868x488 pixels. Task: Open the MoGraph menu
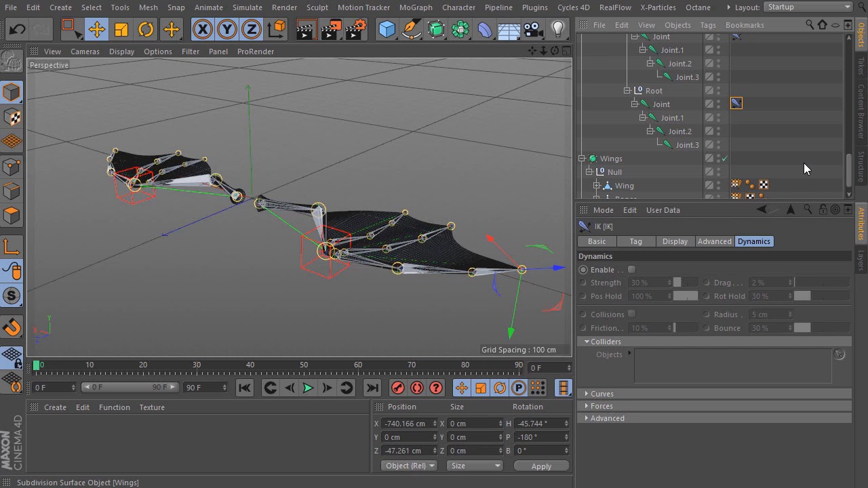pos(416,7)
